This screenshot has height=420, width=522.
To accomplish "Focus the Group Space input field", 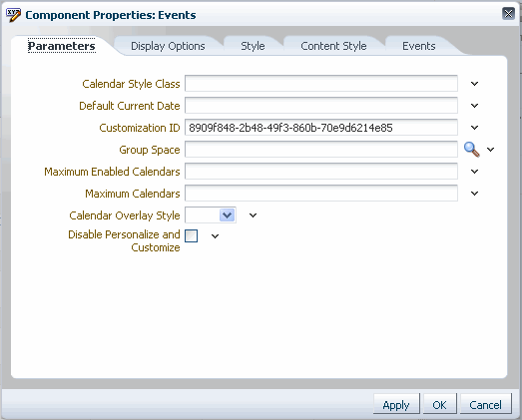I will 321,150.
